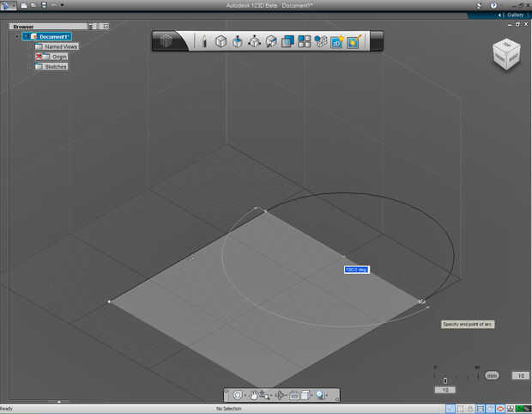Toggle the first select-filter button in status bar

(452, 409)
